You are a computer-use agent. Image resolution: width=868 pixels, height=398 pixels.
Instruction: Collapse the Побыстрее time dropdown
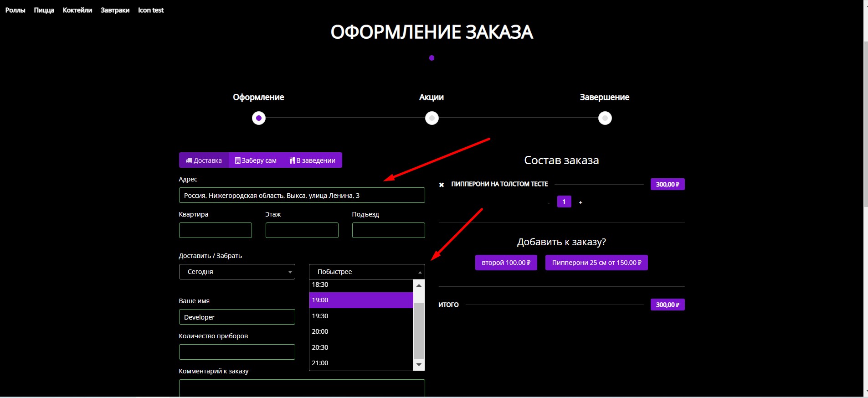(367, 272)
